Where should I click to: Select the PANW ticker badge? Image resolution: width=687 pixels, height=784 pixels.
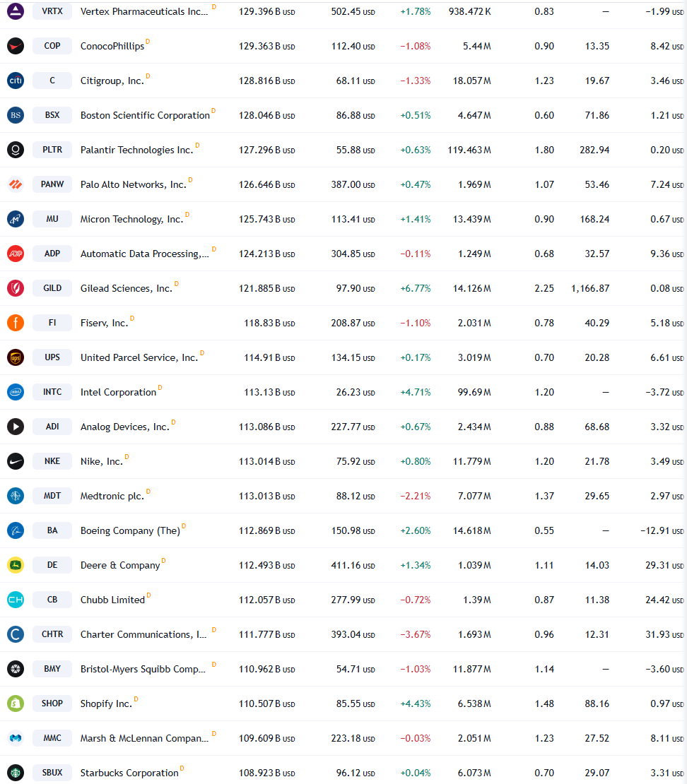[52, 184]
